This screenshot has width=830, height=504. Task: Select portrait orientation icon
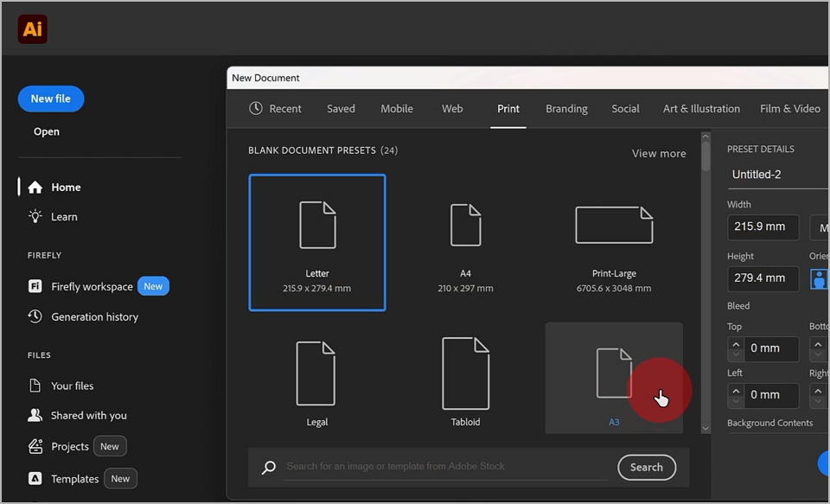[819, 278]
